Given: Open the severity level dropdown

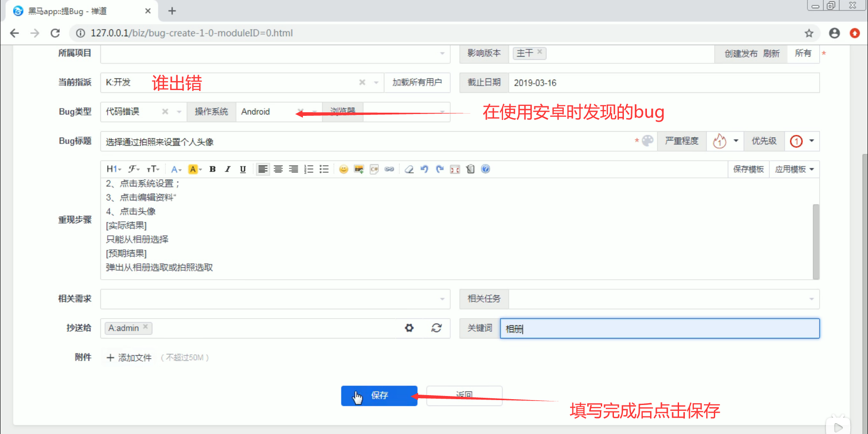Looking at the screenshot, I should (x=725, y=141).
